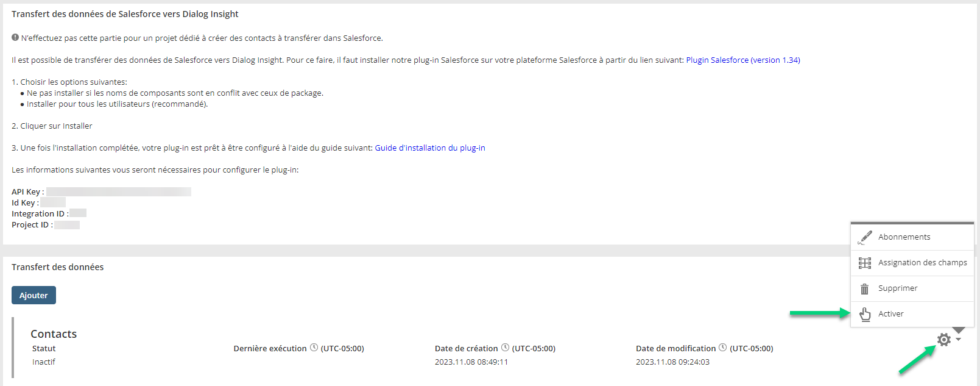This screenshot has width=980, height=386.
Task: Open the Plugin Salesforce (version 1.34) link
Action: (743, 60)
